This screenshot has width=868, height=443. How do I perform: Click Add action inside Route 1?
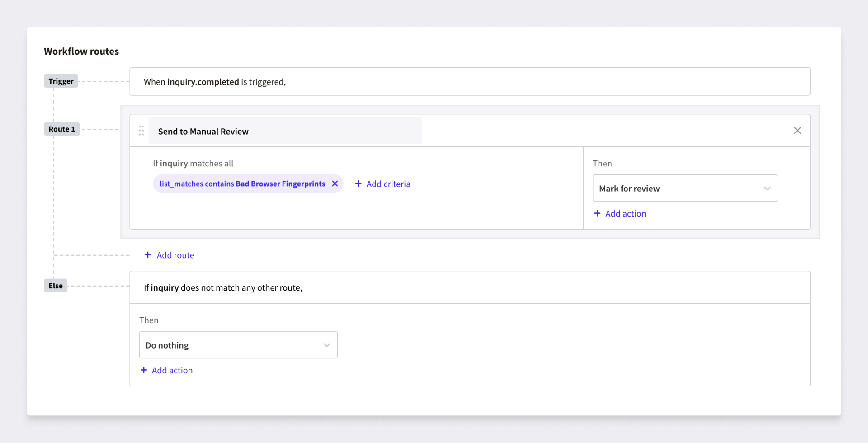tap(625, 213)
